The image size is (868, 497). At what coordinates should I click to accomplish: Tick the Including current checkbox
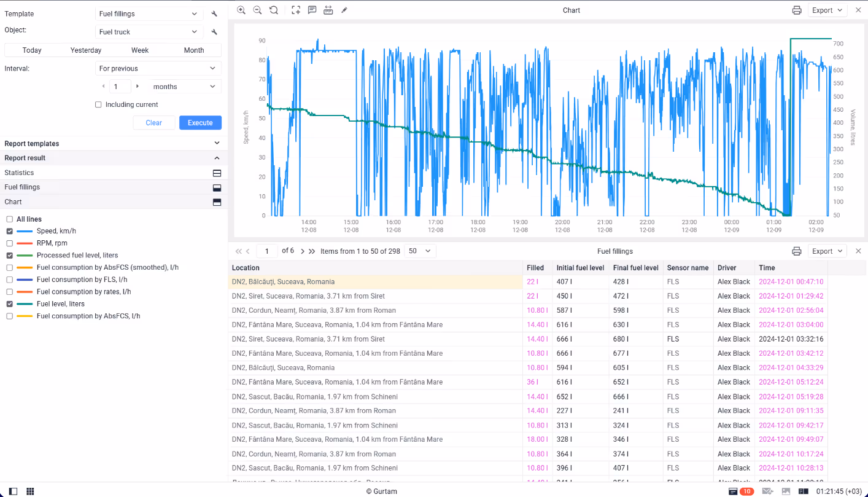click(x=98, y=105)
